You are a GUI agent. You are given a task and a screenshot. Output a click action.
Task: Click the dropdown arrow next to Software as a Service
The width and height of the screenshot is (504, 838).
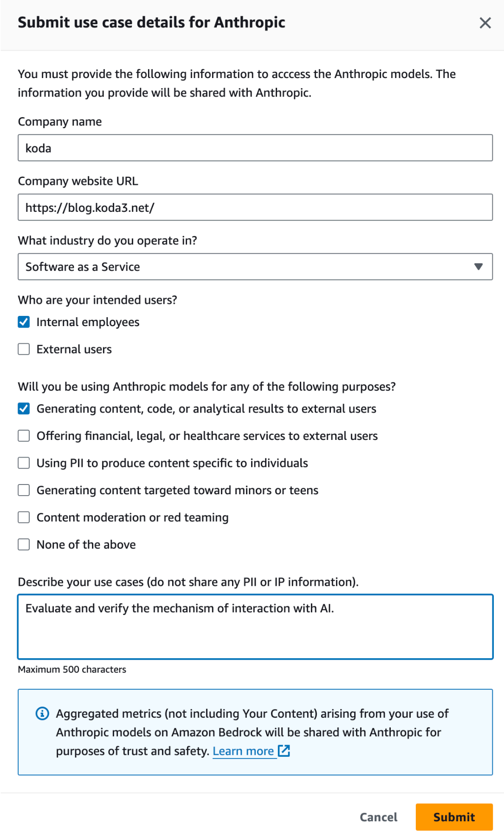tap(479, 267)
